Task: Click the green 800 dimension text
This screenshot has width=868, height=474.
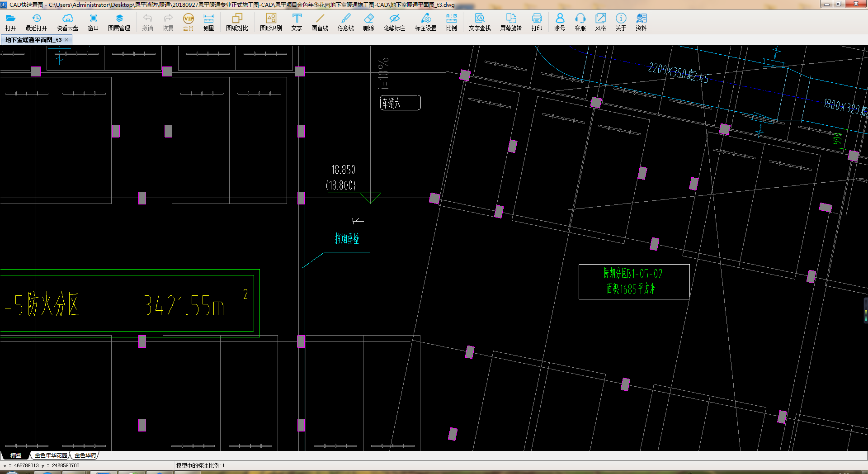Action: (x=838, y=138)
